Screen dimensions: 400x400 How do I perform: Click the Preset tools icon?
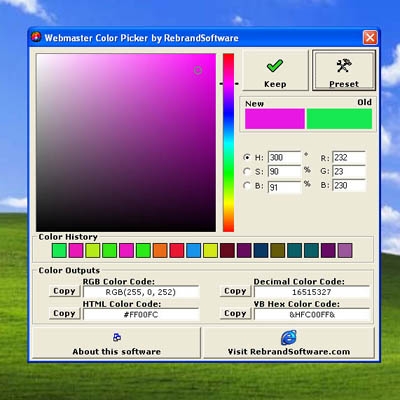click(x=344, y=65)
